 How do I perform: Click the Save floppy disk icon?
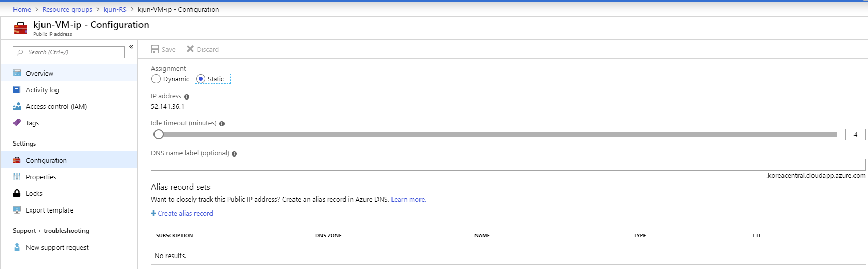click(x=155, y=49)
